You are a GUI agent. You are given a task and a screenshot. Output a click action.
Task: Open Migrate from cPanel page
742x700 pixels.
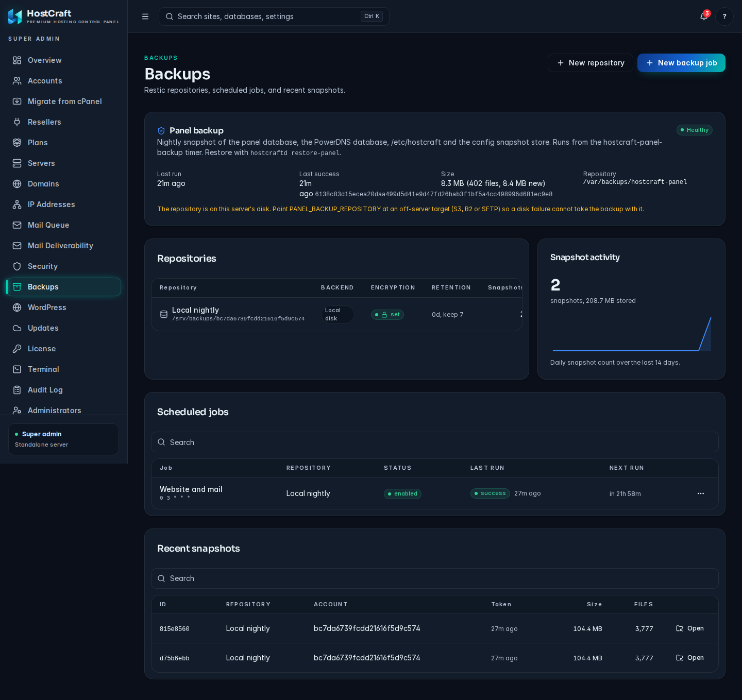pyautogui.click(x=63, y=101)
